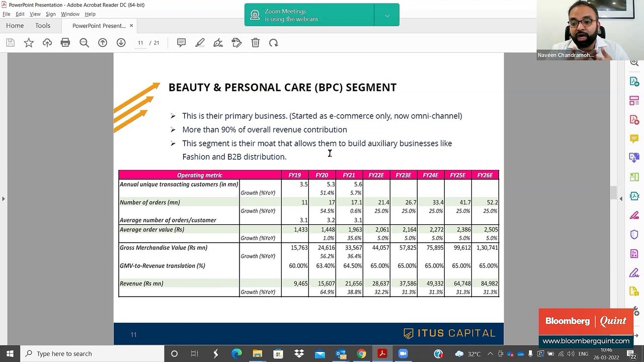The height and width of the screenshot is (362, 644).
Task: Open the Fill & Sign pen tool in right pane
Action: 634,273
